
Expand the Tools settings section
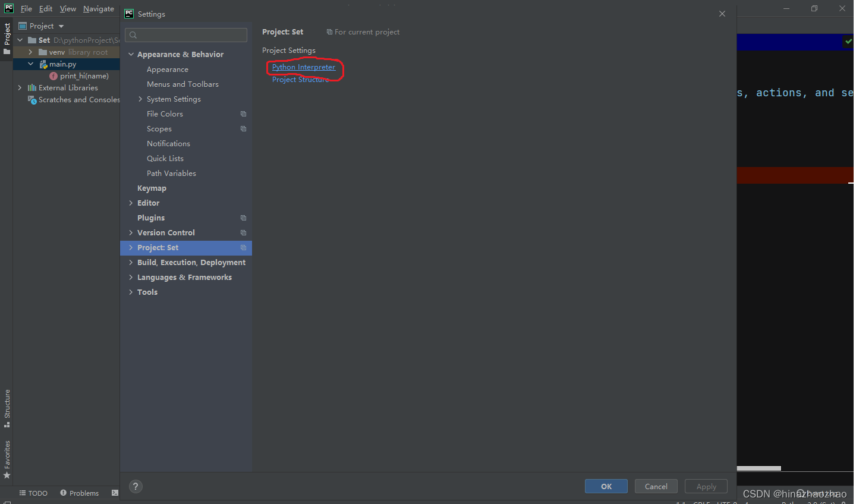(x=131, y=292)
